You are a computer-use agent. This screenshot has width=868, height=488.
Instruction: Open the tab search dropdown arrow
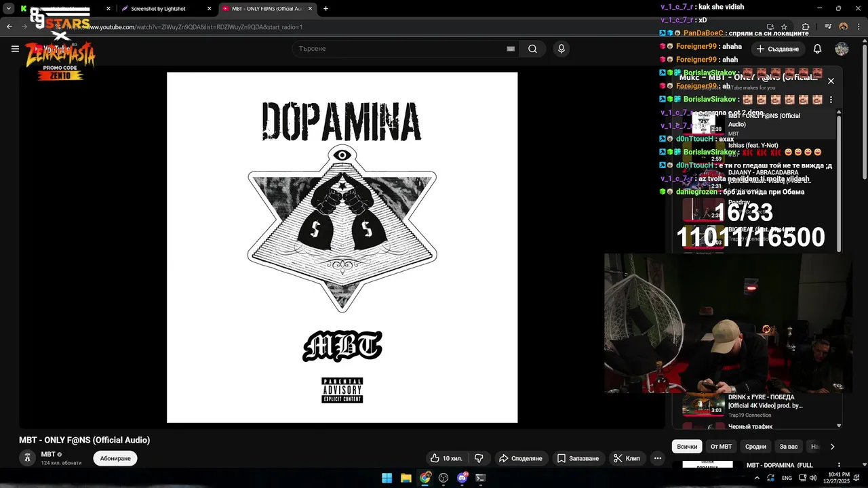(x=8, y=9)
